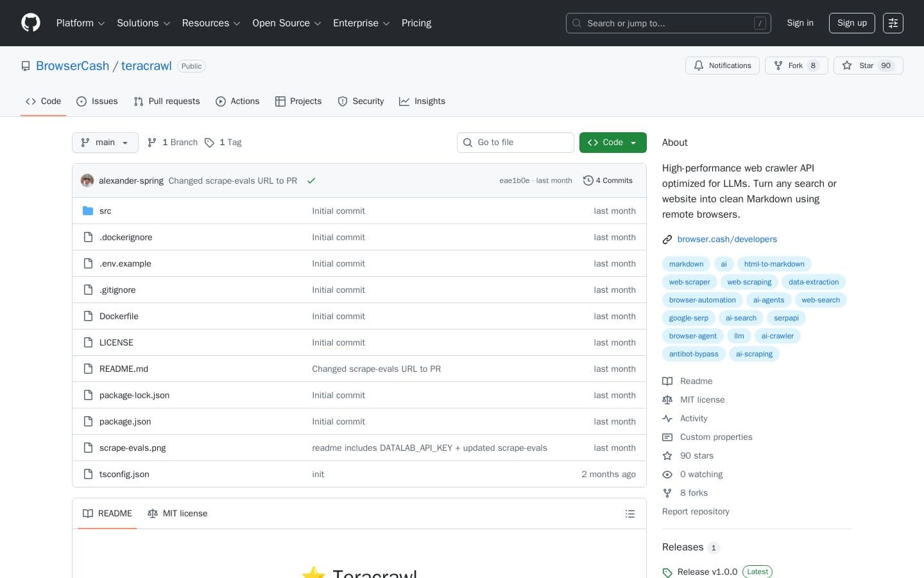Screen dimensions: 924x578
Task: View the 90 stars list
Action: point(688,455)
